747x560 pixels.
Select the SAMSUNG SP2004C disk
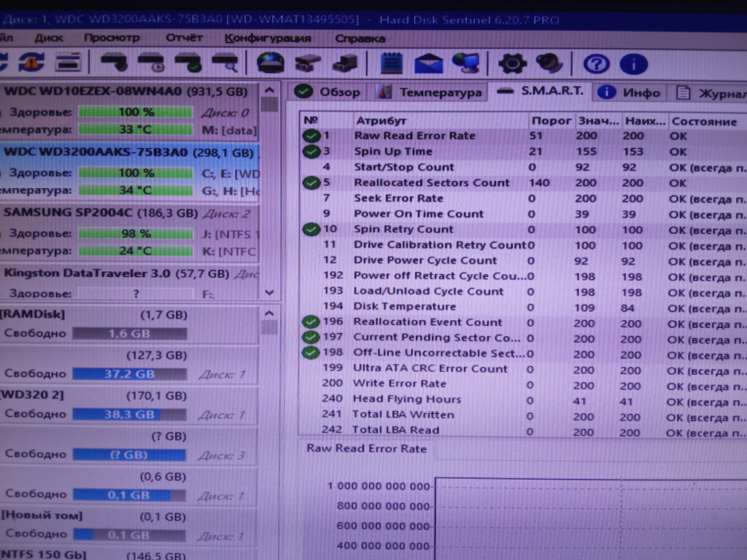point(130,233)
